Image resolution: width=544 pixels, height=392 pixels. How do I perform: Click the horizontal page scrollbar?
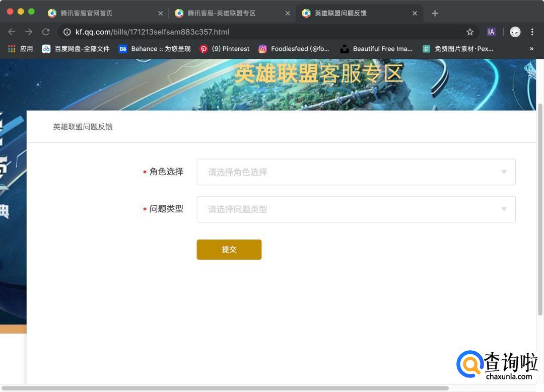click(x=225, y=388)
